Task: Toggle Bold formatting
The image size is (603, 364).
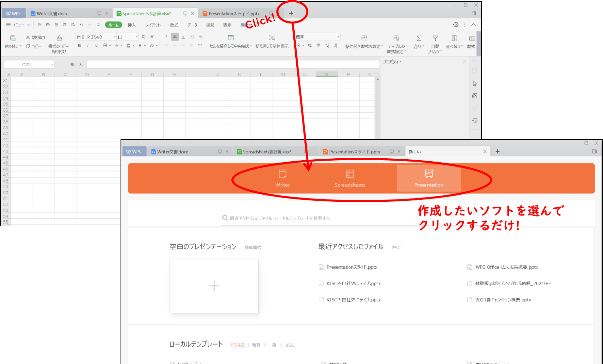Action: pos(79,46)
